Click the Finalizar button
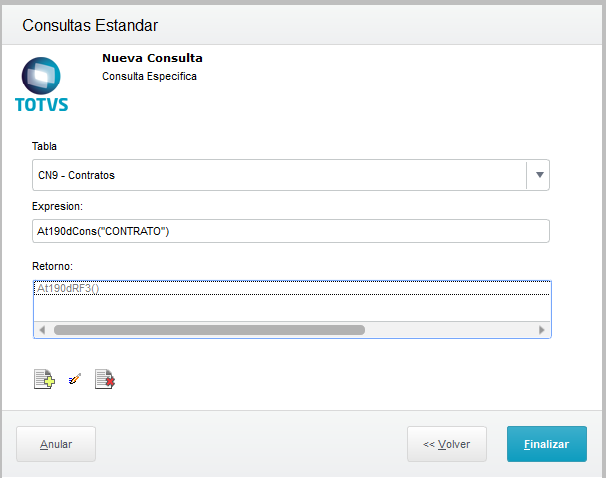This screenshot has width=606, height=478. [x=547, y=444]
